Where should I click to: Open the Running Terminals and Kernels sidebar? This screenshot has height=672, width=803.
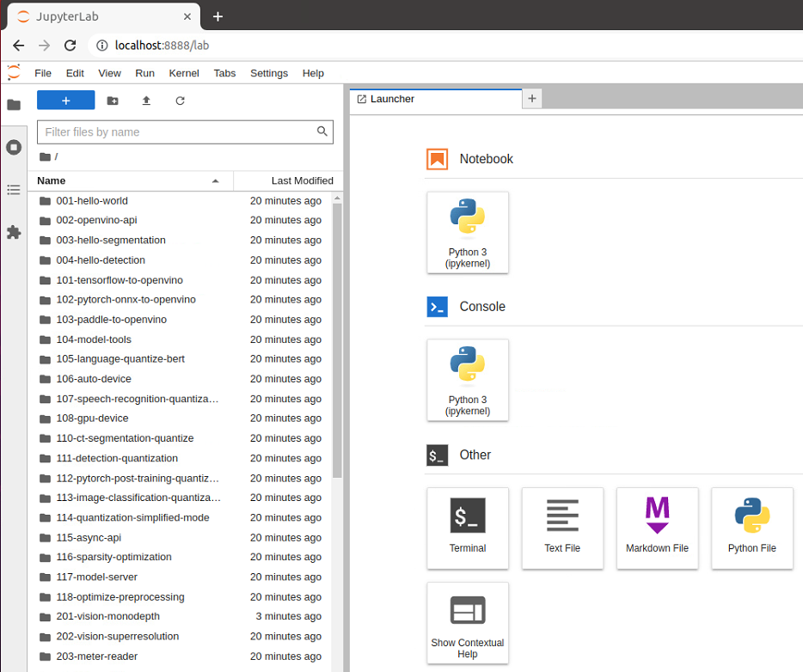14,147
